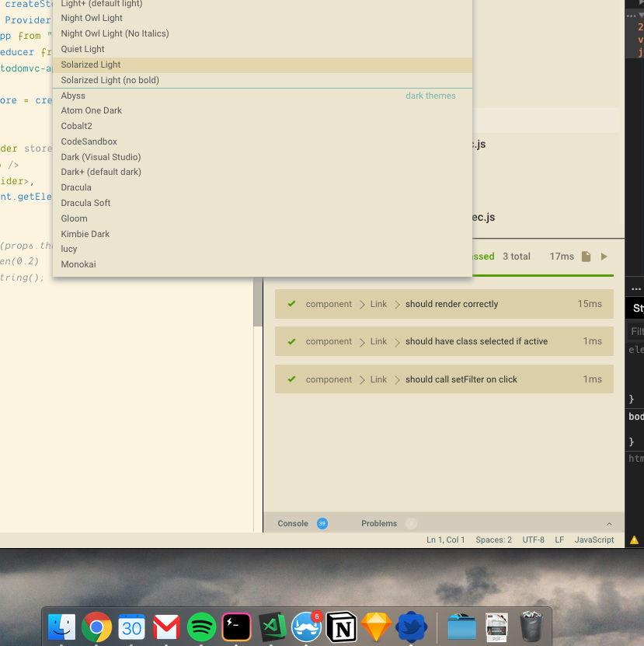The image size is (644, 646).
Task: Click the 15ms duration on render correctly row
Action: coord(590,304)
